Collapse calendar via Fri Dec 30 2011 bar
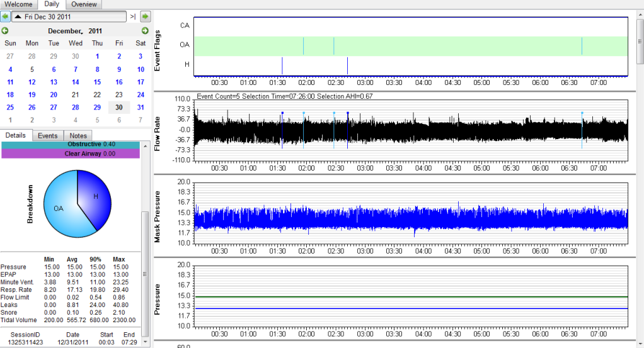The width and height of the screenshot is (644, 348). click(x=69, y=16)
